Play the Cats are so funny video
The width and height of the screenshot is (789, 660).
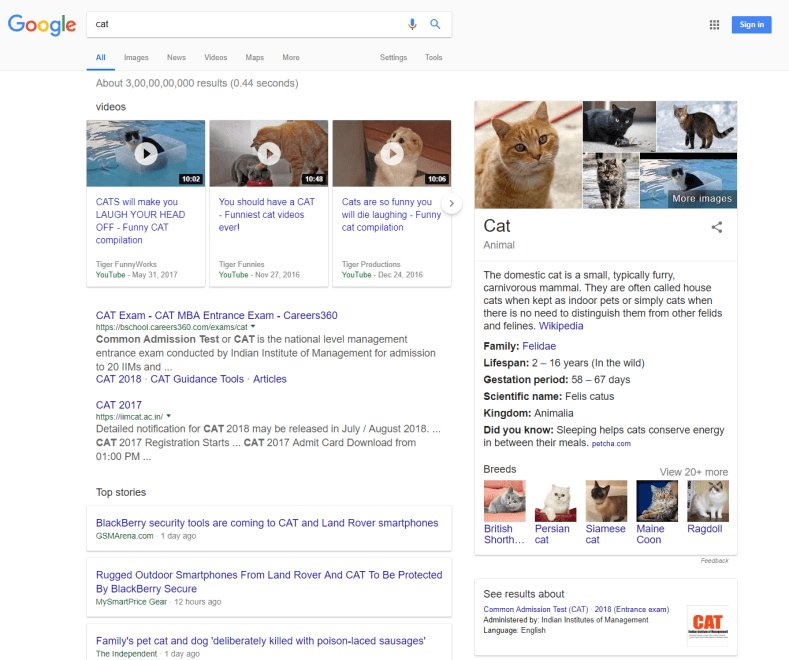point(392,153)
